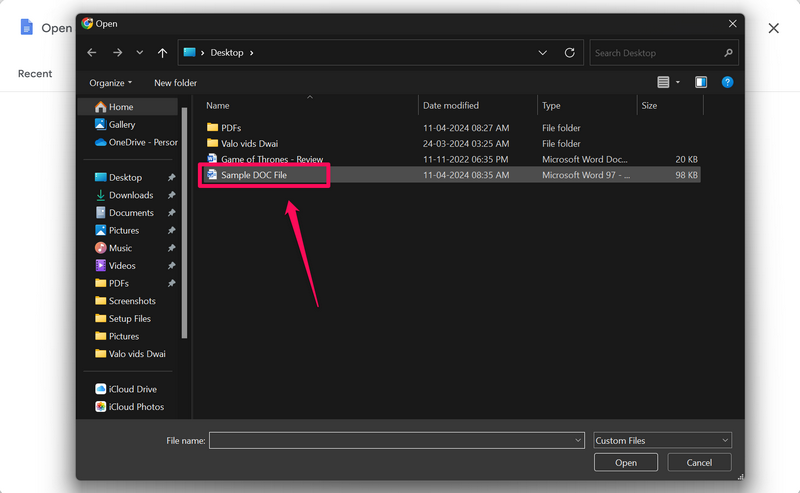Refresh the Desktop folder listing
Image resolution: width=800 pixels, height=493 pixels.
[x=570, y=53]
